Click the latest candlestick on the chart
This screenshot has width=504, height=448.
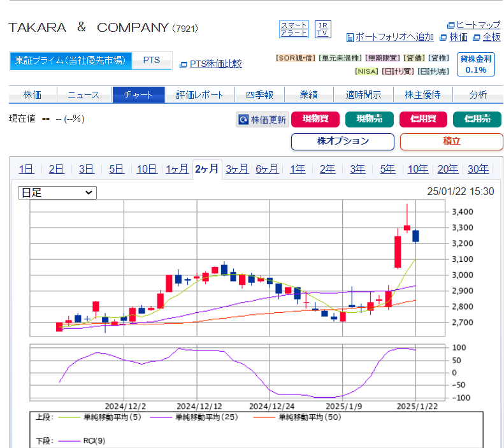point(415,236)
